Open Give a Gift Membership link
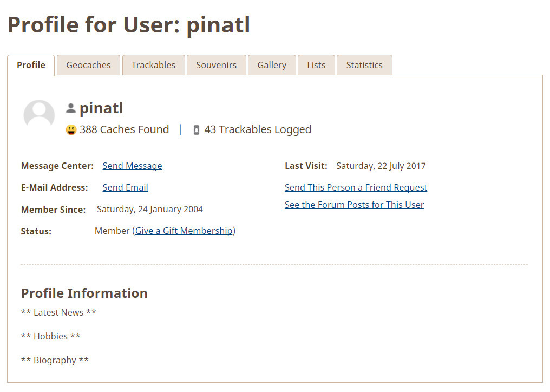Viewport: 550px width, 392px height. pyautogui.click(x=184, y=231)
